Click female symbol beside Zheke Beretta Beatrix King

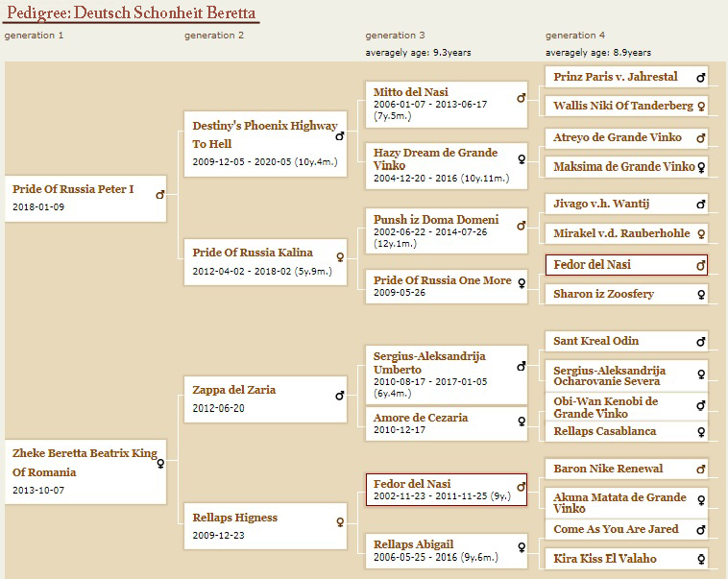pos(160,463)
